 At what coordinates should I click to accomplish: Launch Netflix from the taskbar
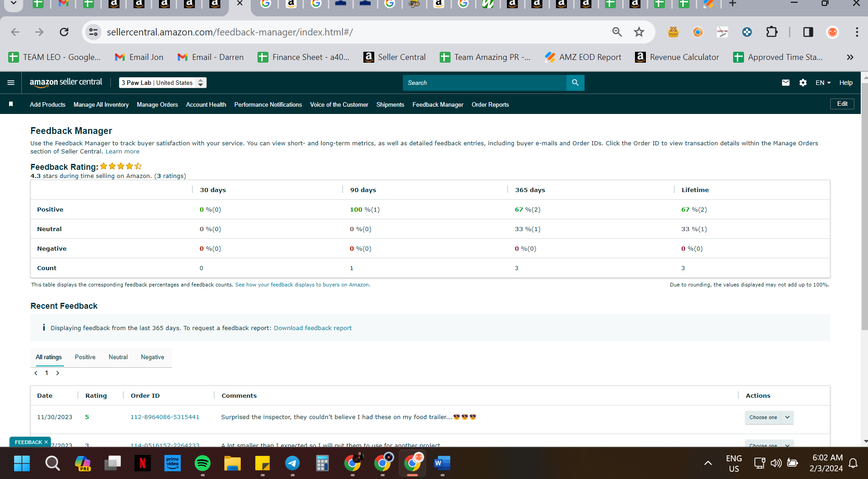[x=142, y=463]
